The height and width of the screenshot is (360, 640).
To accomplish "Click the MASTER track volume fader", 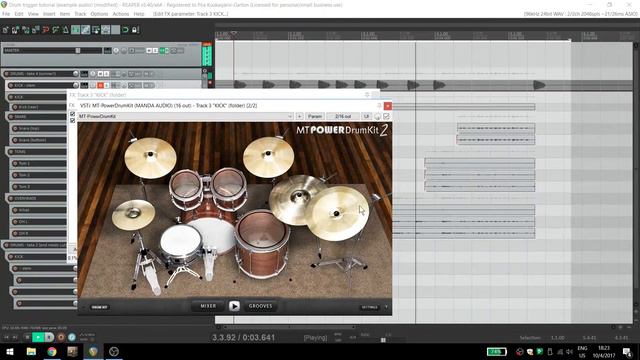I will click(78, 51).
